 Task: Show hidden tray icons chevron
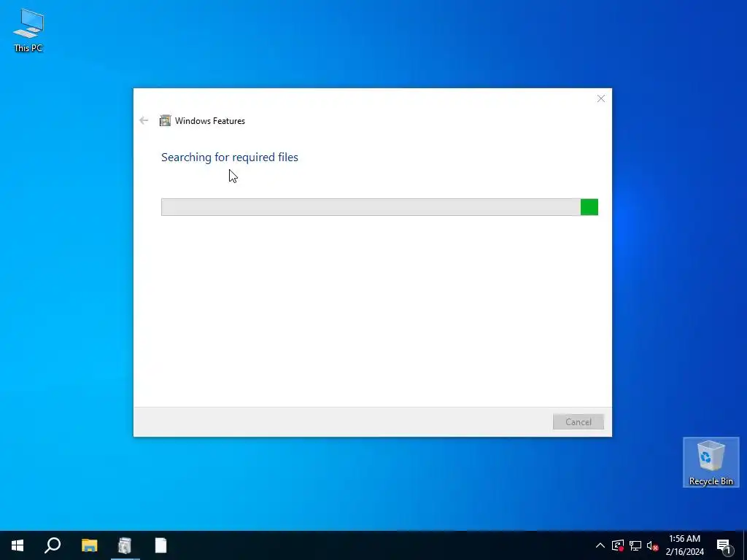[600, 545]
